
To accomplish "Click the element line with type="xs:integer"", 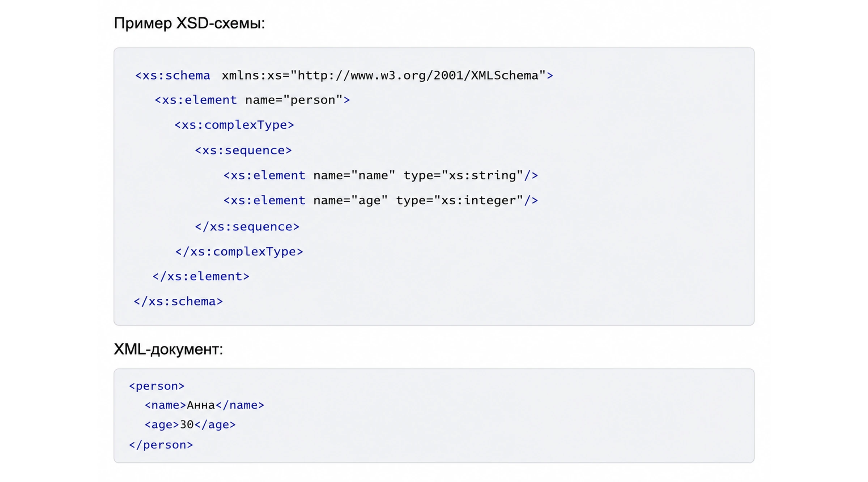I will (380, 200).
